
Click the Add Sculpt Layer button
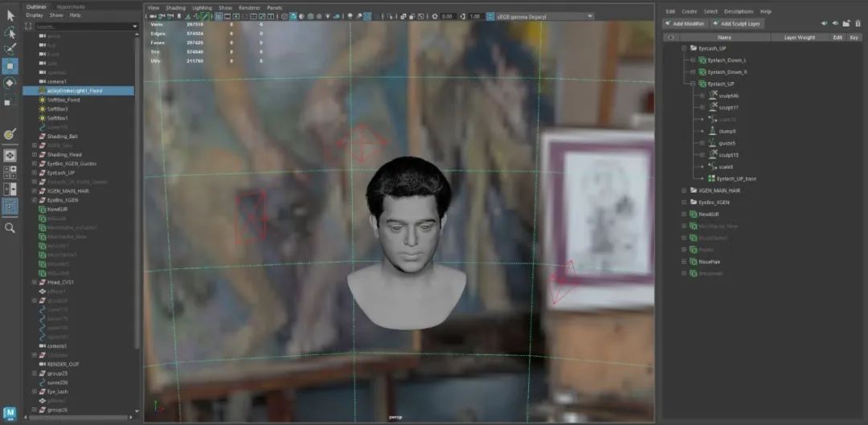(736, 24)
